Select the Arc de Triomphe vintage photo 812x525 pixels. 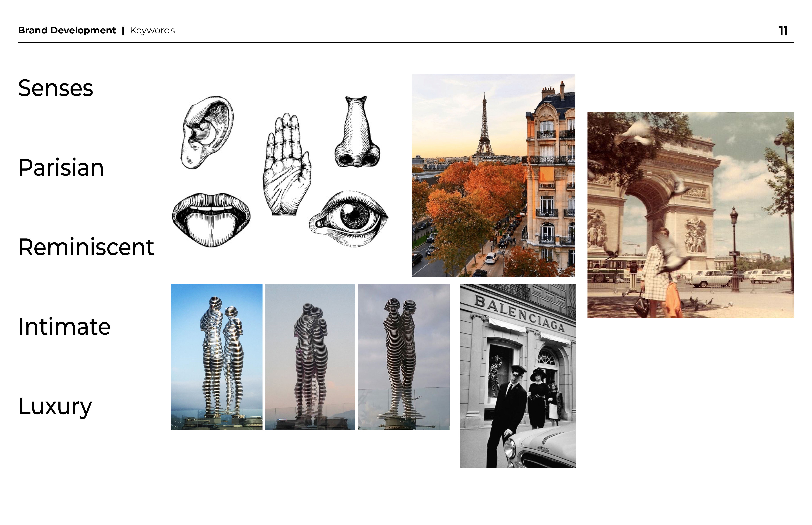690,215
